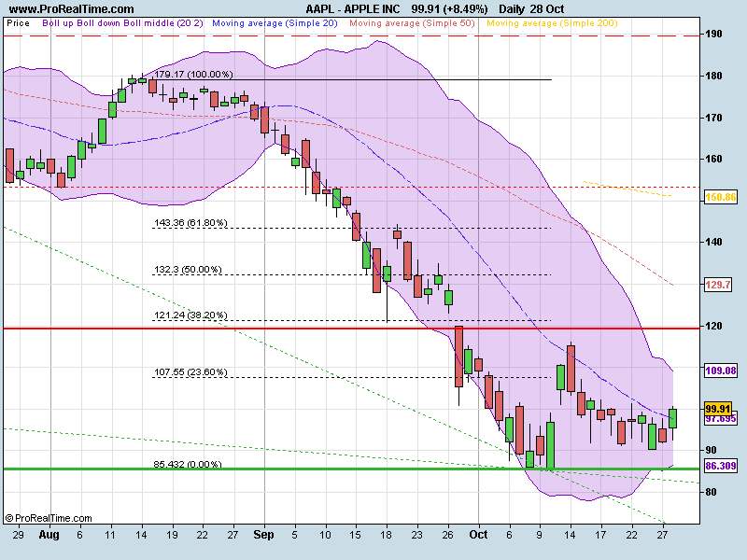Click the Aug date axis label

tap(49, 535)
